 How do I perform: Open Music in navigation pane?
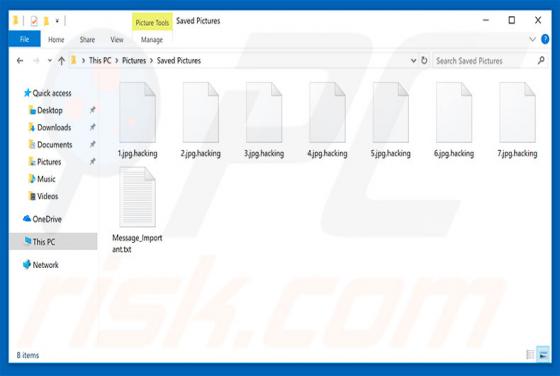tap(46, 179)
